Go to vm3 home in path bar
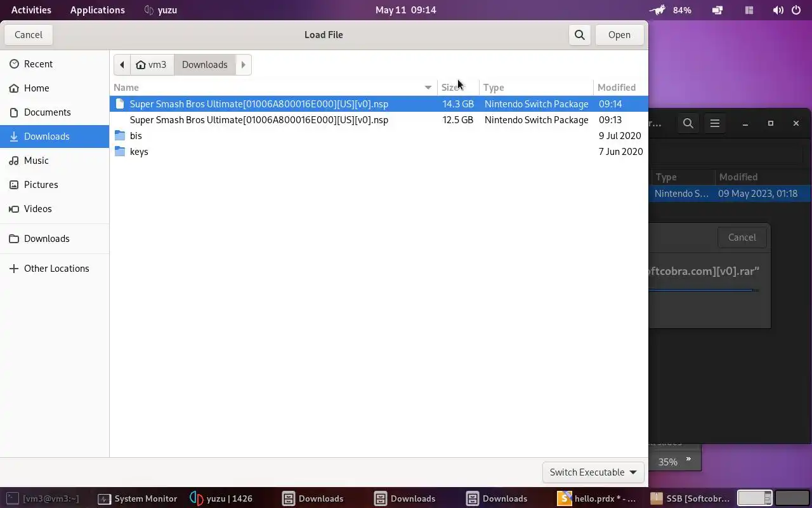The width and height of the screenshot is (812, 508). (x=152, y=65)
